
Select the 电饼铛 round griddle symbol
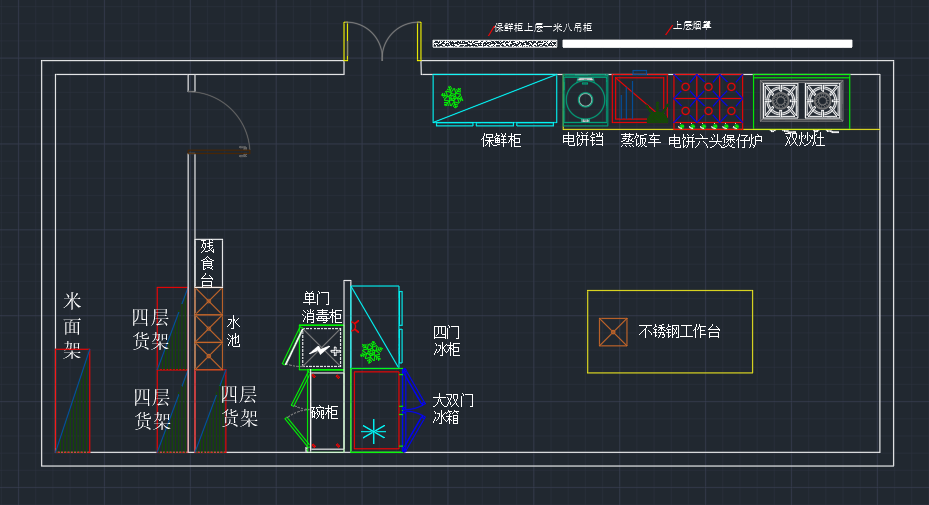583,98
